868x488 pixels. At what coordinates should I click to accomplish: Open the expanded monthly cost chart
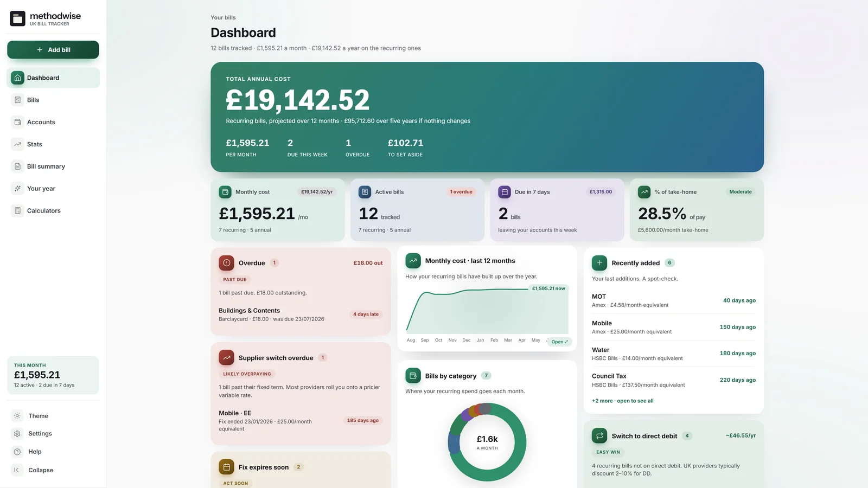click(x=559, y=342)
